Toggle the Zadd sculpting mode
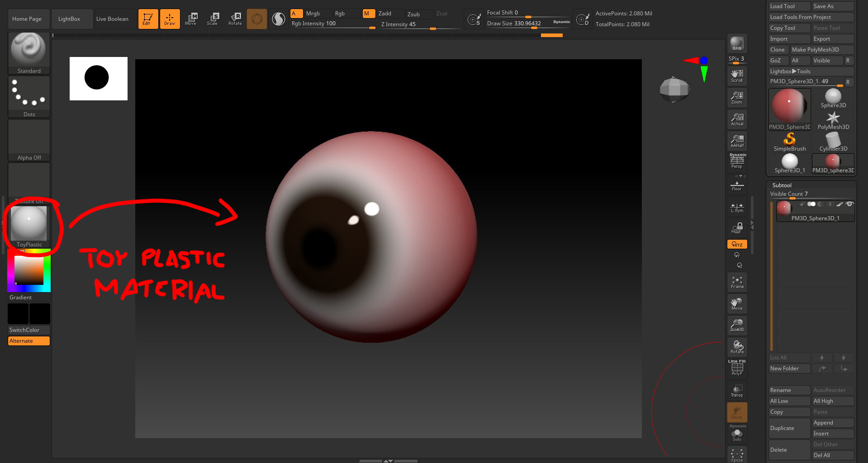Screen dimensions: 868x463 click(x=385, y=13)
